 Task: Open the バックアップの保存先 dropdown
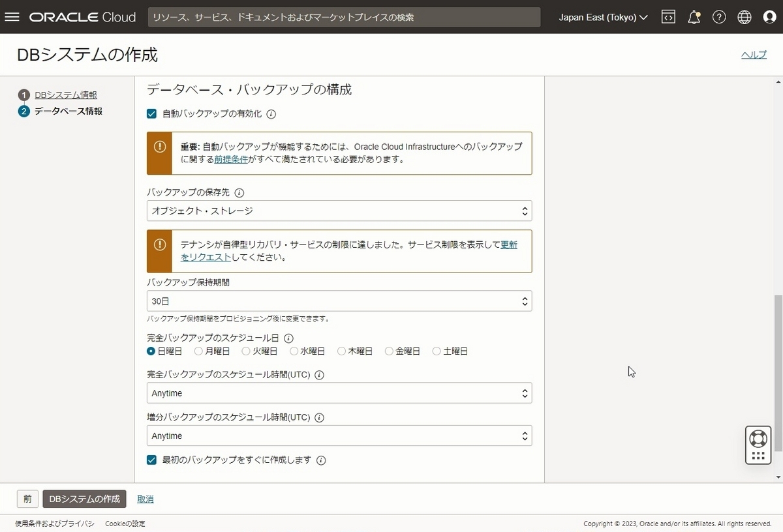[x=339, y=211]
